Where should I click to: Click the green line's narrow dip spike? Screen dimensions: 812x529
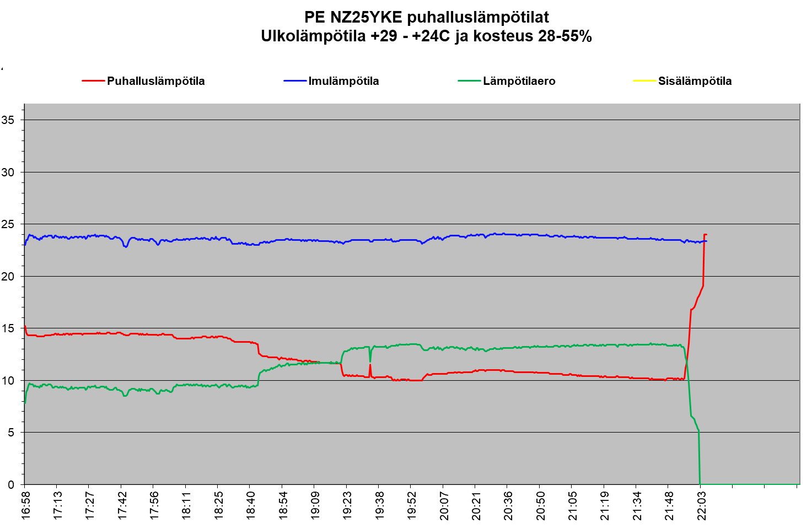(x=370, y=359)
